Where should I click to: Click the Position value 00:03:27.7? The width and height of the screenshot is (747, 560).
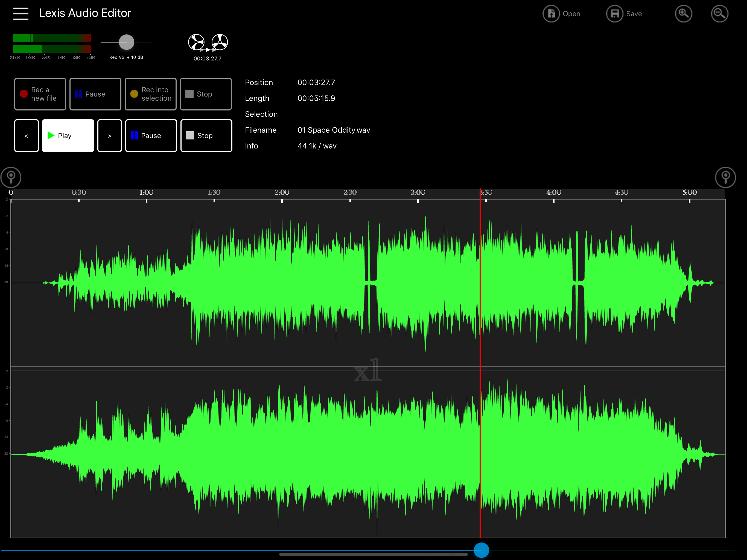tap(316, 82)
